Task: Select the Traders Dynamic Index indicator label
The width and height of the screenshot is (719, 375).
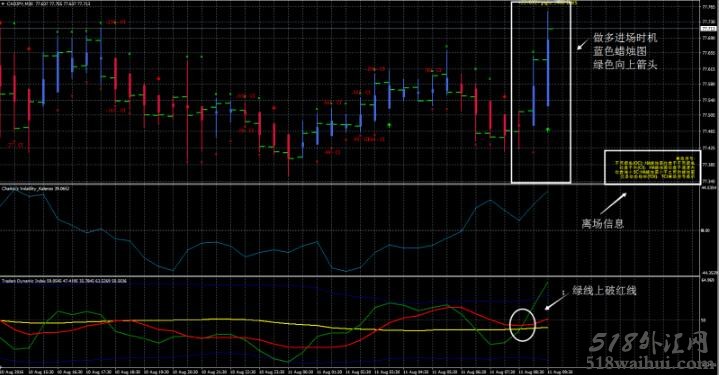Action: tap(64, 281)
